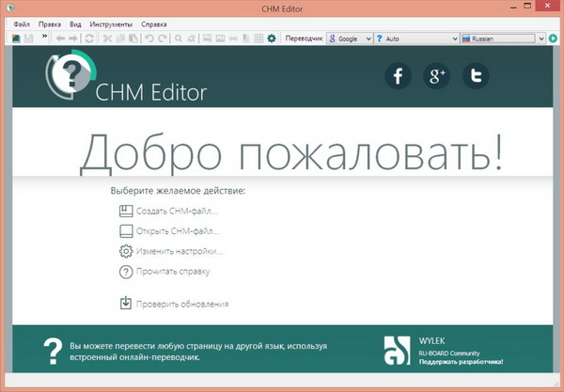Click the Facebook round icon

click(x=399, y=77)
